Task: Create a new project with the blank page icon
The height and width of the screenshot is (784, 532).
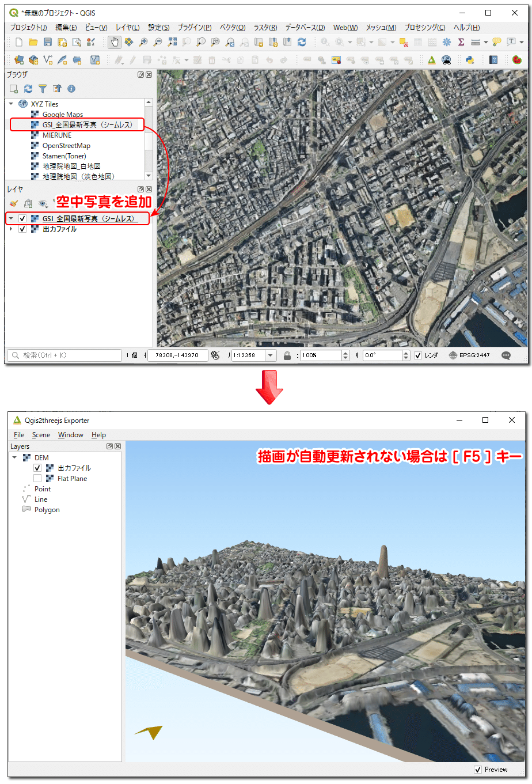Action: pyautogui.click(x=19, y=42)
